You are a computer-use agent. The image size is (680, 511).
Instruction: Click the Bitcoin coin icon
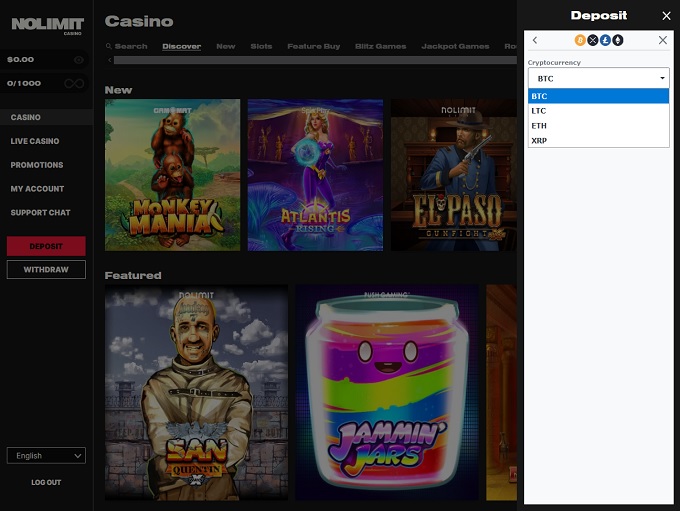click(580, 40)
